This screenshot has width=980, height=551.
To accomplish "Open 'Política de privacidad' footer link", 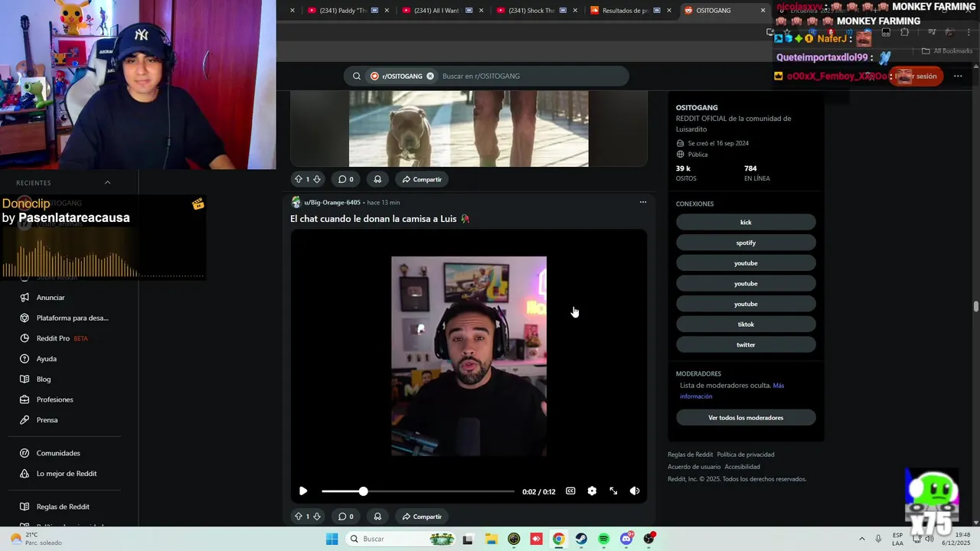I will click(x=746, y=455).
